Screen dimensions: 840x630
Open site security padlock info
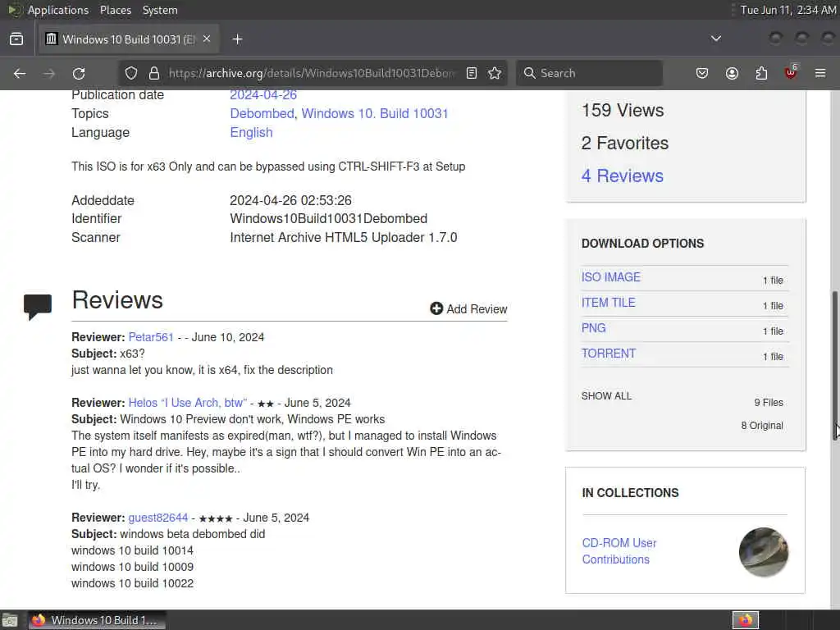[154, 73]
